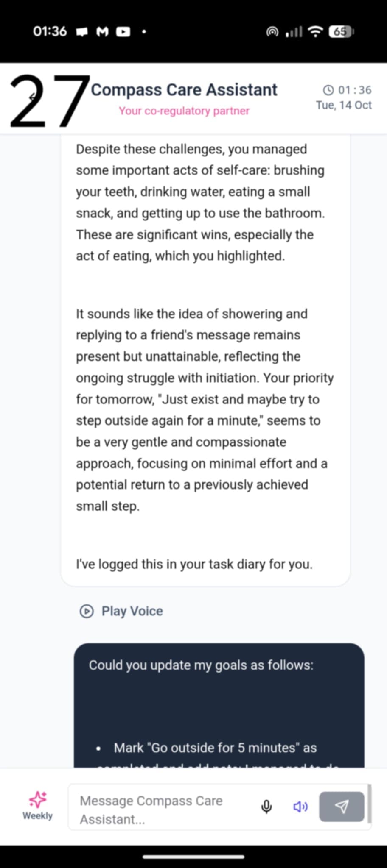Tap the chat message notification status icon
This screenshot has width=387, height=868.
82,32
